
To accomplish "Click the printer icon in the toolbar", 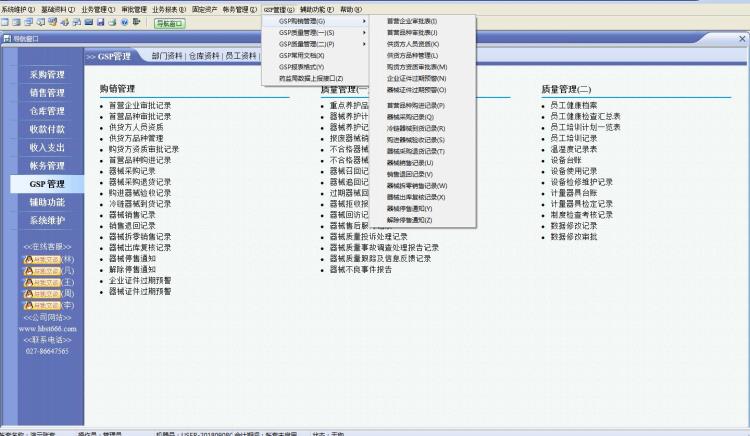I will coord(112,22).
